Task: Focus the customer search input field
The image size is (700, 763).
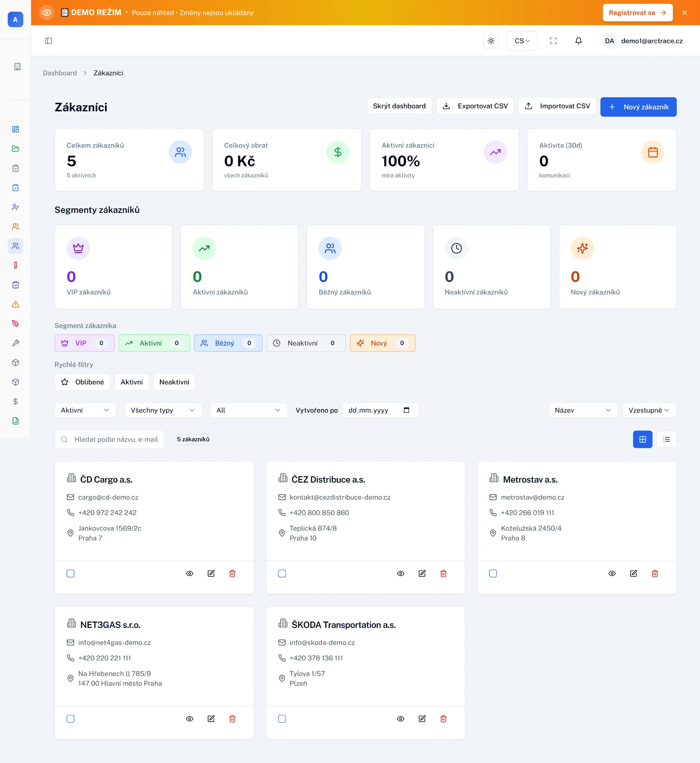Action: tap(115, 439)
